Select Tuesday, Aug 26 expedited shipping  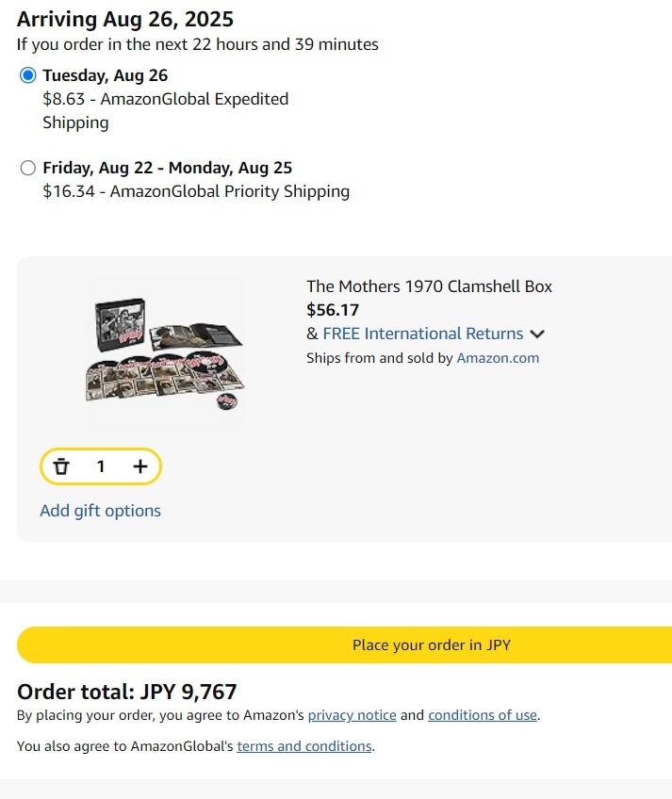point(27,75)
